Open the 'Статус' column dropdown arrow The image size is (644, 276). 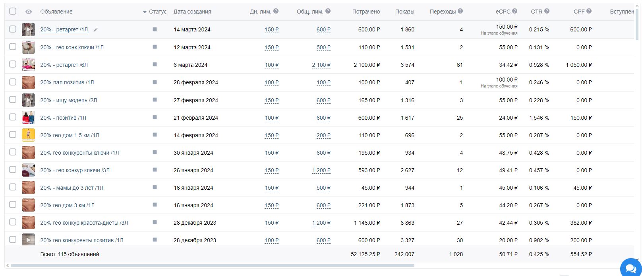click(145, 12)
